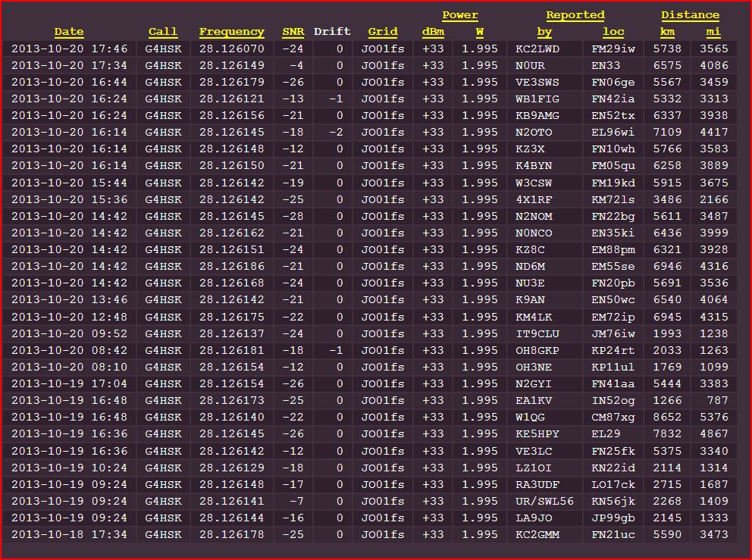
Task: Sort by the mi distance header
Action: [713, 32]
